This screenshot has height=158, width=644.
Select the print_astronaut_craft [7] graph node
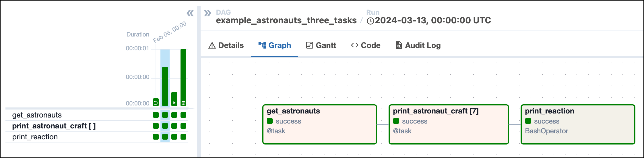click(x=449, y=124)
